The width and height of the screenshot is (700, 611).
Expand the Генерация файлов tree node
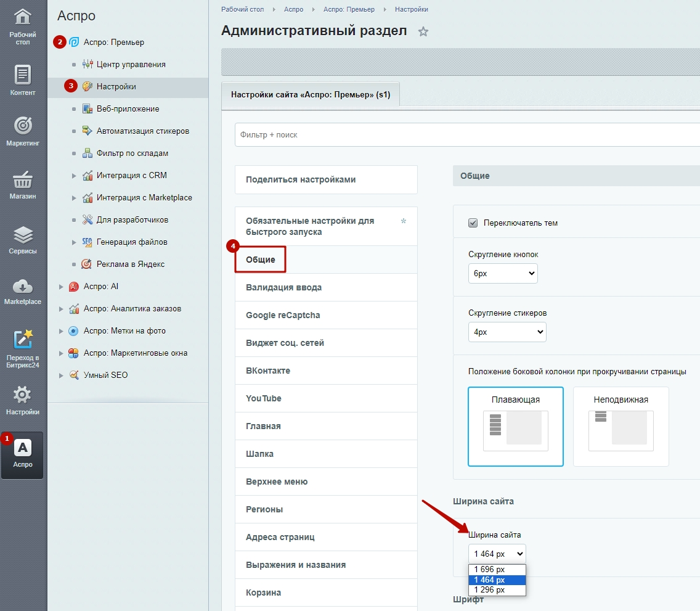tap(74, 242)
